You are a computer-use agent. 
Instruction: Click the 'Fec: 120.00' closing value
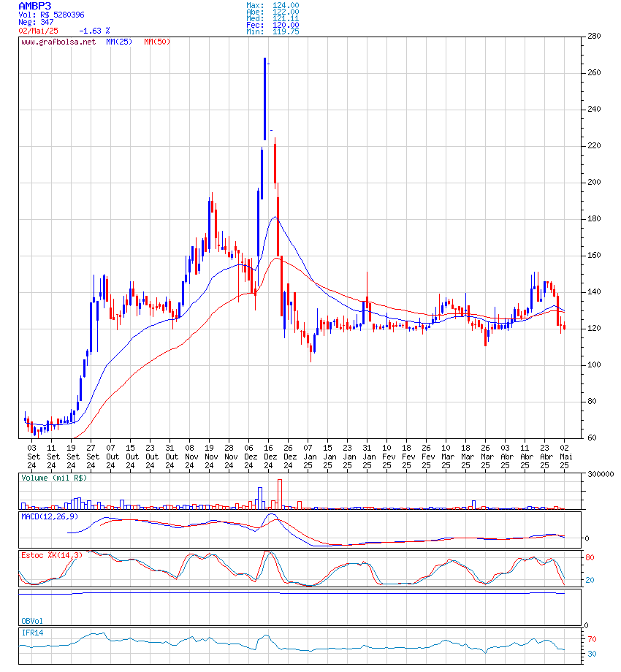[273, 25]
